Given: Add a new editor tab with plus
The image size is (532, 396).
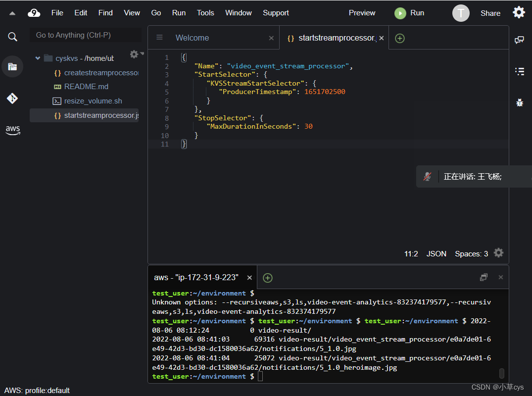Looking at the screenshot, I should (400, 38).
